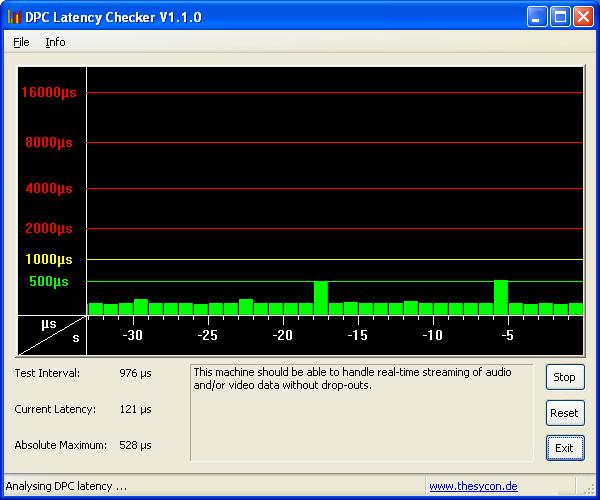Click the DPC Latency Checker title bar icon

pos(14,17)
